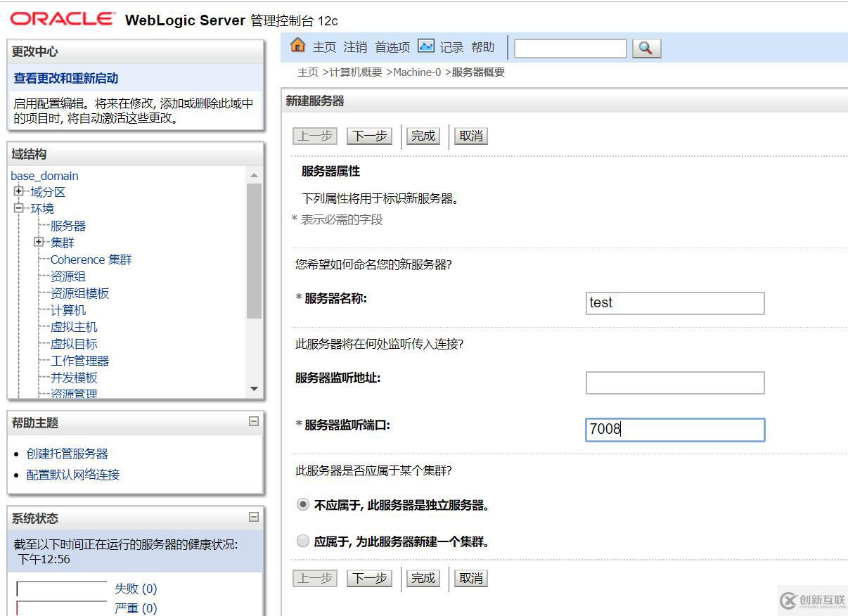Screen dimensions: 848x616
Task: Go to Machine-0 breadcrumb link
Action: (417, 72)
